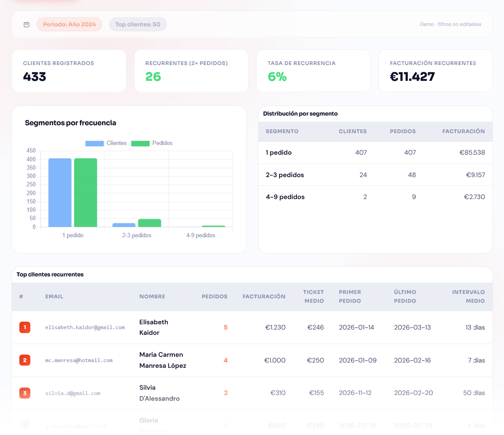Click the rank 3 badge icon
Screen dimensions: 504x435
(x=25, y=393)
